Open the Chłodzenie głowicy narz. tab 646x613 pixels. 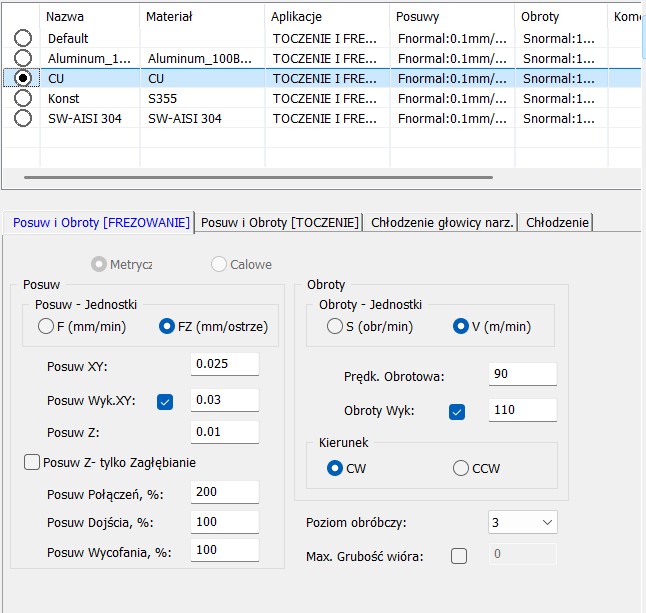(442, 222)
